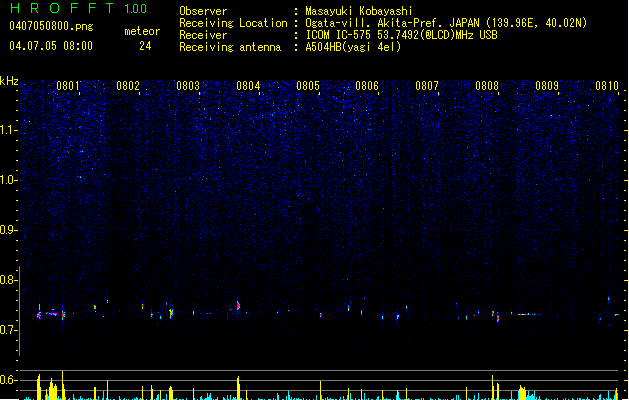629x400 pixels.
Task: Click the 'Observer' field label
Action: click(203, 11)
